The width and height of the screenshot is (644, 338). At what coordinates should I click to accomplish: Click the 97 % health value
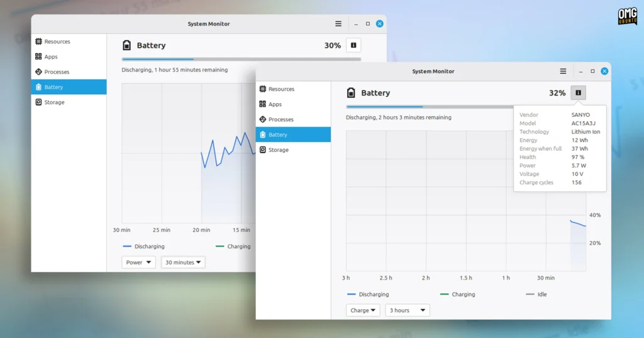pos(577,157)
